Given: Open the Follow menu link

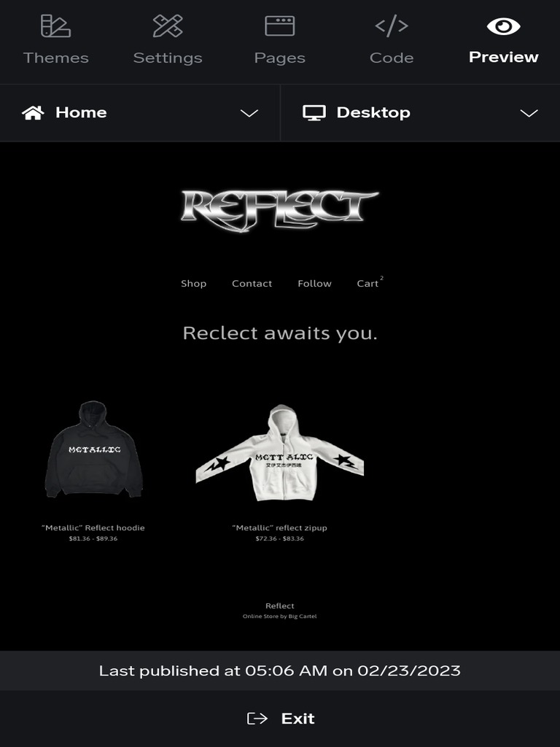Looking at the screenshot, I should pyautogui.click(x=314, y=284).
